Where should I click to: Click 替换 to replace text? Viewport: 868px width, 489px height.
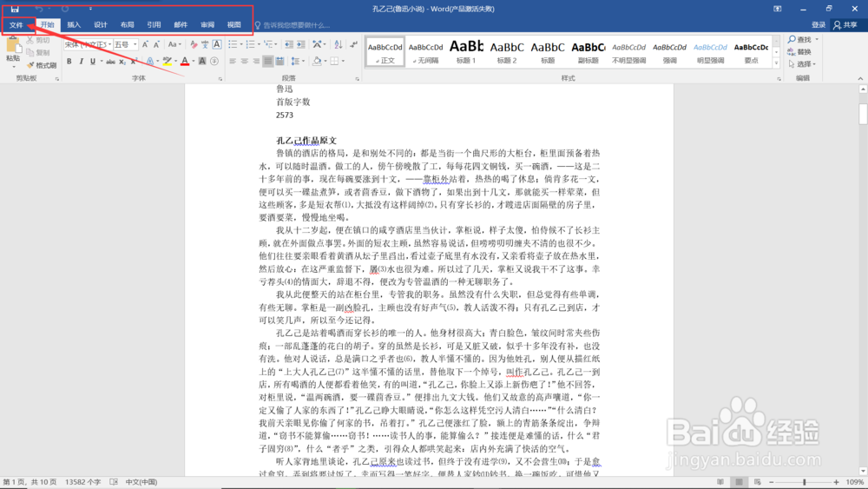(799, 51)
